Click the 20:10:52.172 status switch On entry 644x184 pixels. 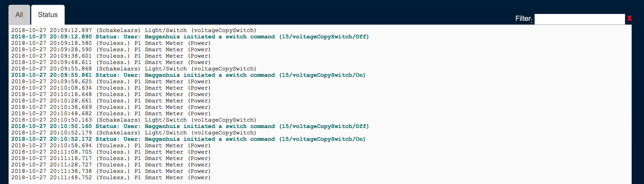pos(188,139)
